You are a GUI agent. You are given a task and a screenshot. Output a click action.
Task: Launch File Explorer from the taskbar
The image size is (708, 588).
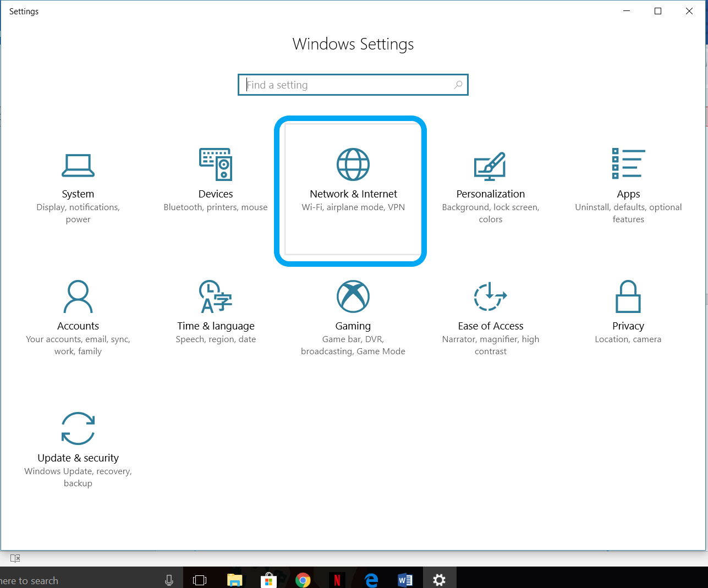pyautogui.click(x=235, y=580)
